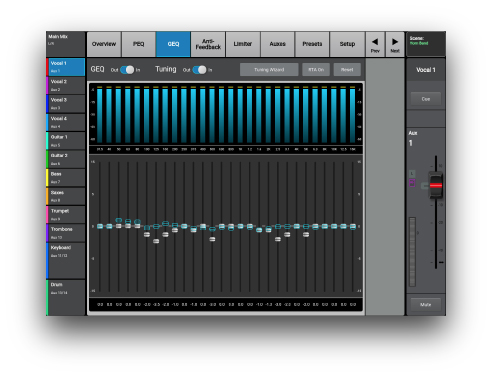Select Guitar 2 Aux 6 mix
This screenshot has height=376, width=491.
(66, 159)
